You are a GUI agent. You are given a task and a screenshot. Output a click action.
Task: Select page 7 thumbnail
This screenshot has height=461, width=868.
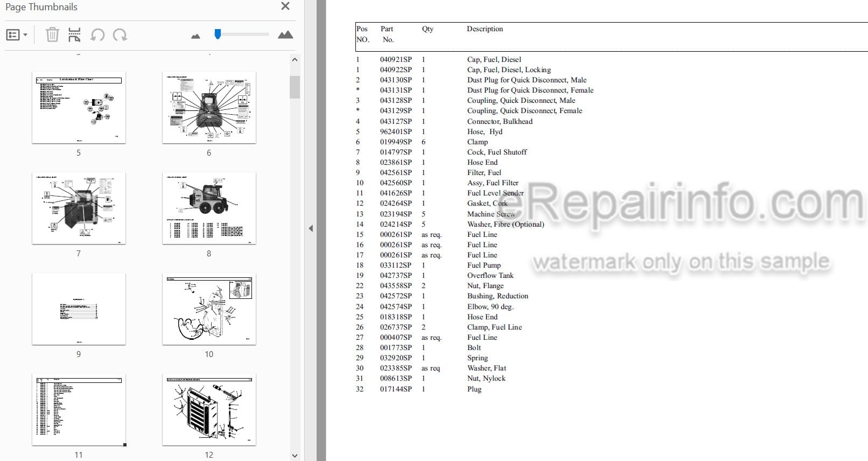pyautogui.click(x=79, y=208)
